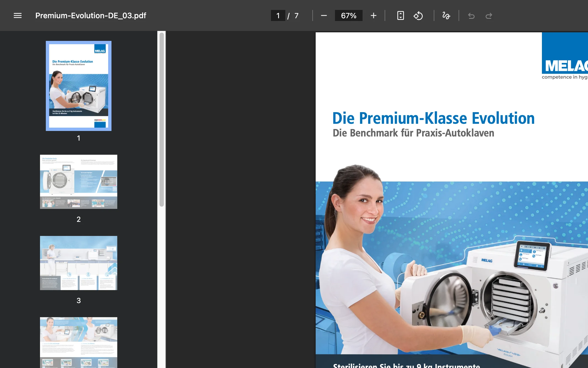Toggle the sidebar menu hamburger icon
588x368 pixels.
[x=18, y=16]
